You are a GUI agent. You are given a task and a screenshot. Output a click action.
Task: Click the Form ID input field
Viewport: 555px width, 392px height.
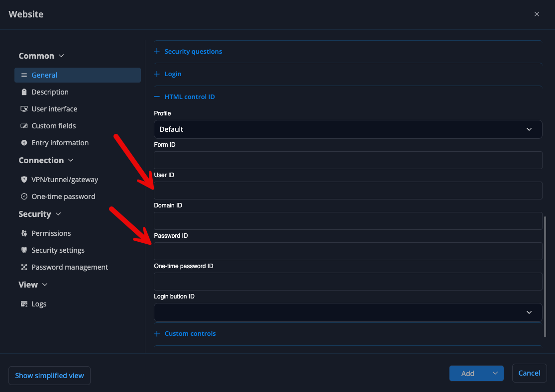[348, 160]
